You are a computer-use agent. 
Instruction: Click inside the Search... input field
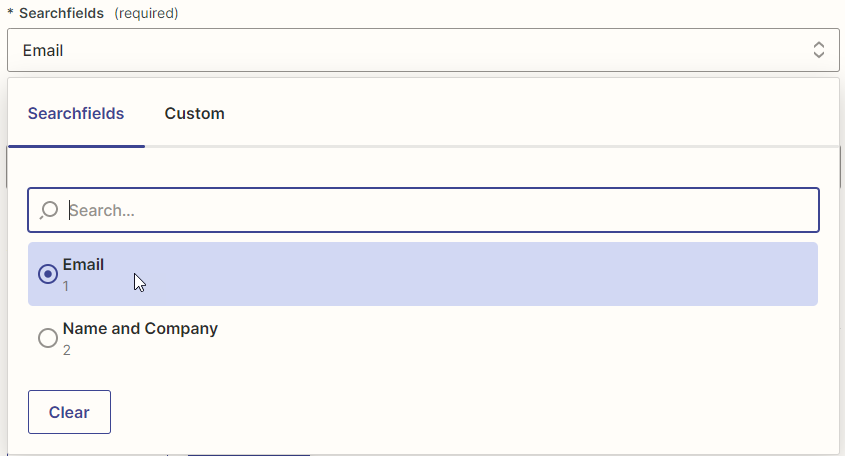click(x=423, y=210)
